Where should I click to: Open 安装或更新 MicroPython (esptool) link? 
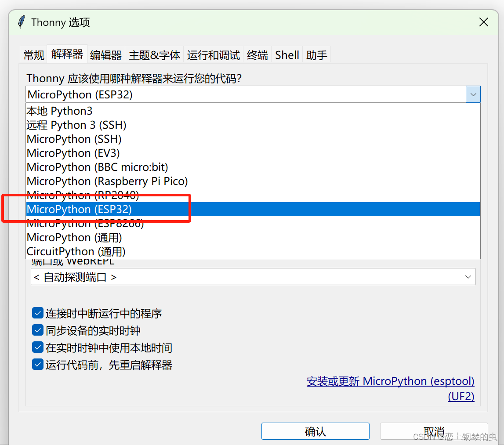390,381
